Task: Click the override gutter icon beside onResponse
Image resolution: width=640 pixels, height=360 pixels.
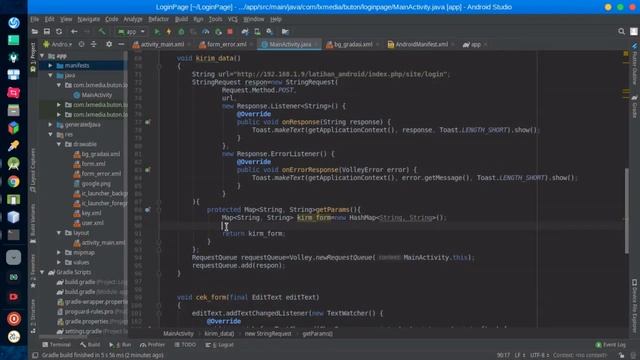Action: click(148, 122)
